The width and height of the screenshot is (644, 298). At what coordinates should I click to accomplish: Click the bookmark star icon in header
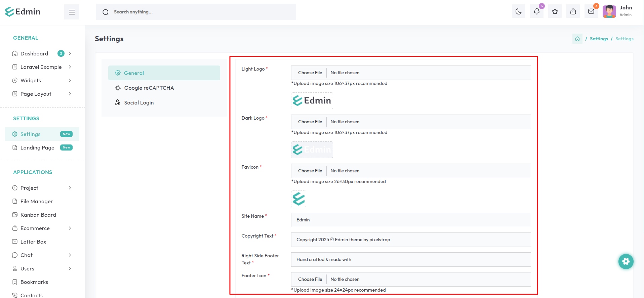pyautogui.click(x=555, y=12)
